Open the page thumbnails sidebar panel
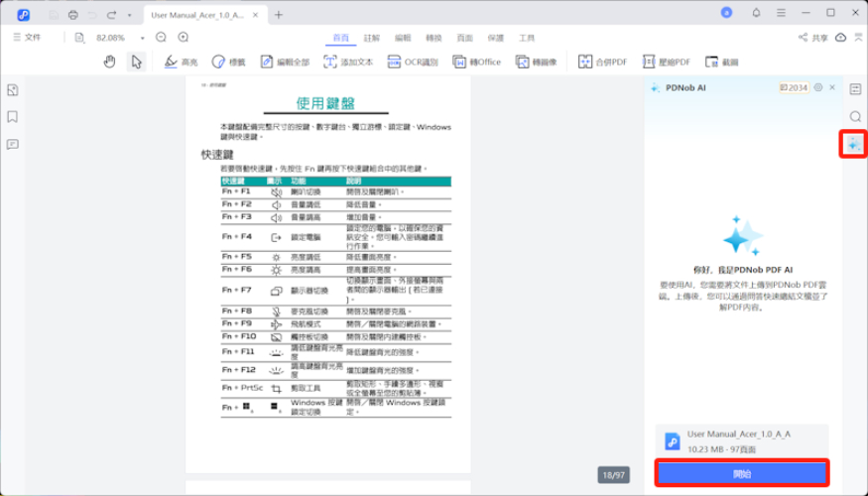The image size is (868, 496). 13,90
